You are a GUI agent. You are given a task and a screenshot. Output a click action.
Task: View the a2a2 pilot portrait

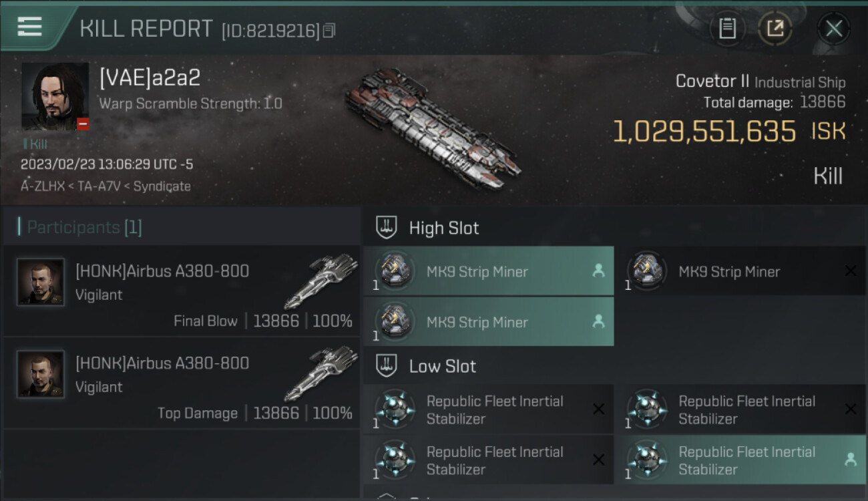55,96
